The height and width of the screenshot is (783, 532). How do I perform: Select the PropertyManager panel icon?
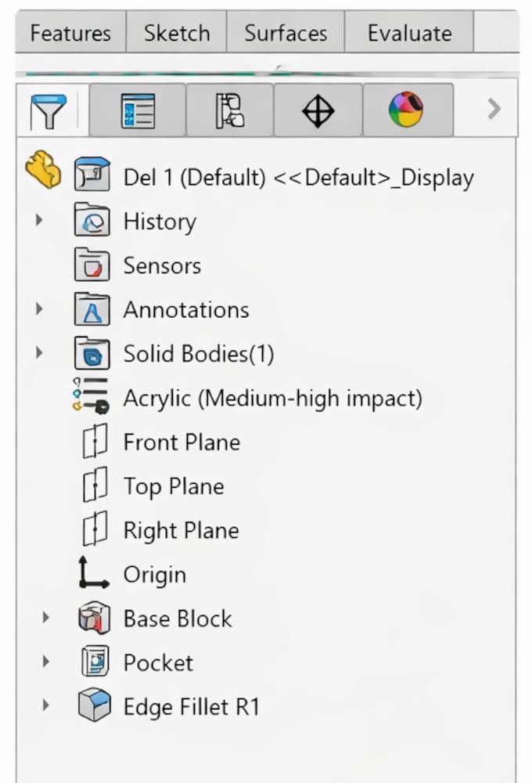click(138, 110)
